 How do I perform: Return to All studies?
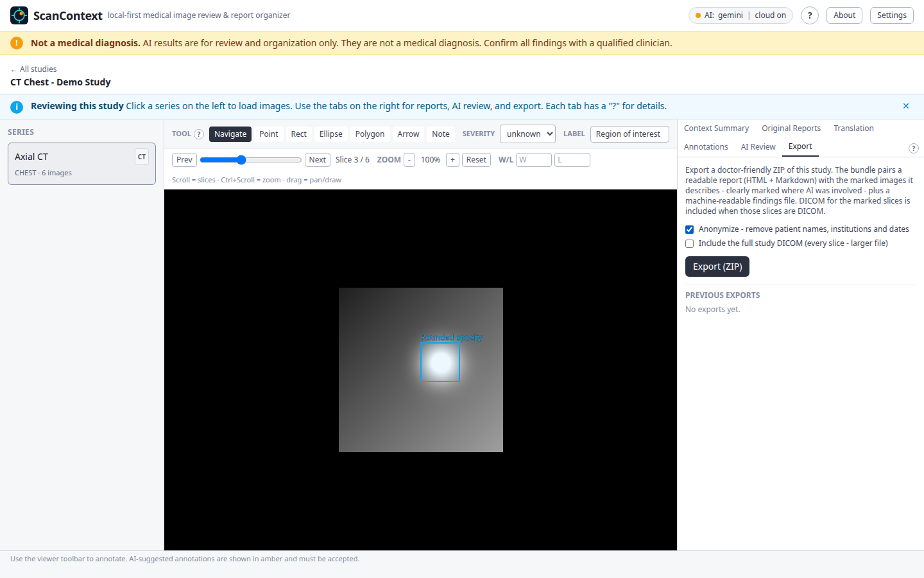click(34, 69)
